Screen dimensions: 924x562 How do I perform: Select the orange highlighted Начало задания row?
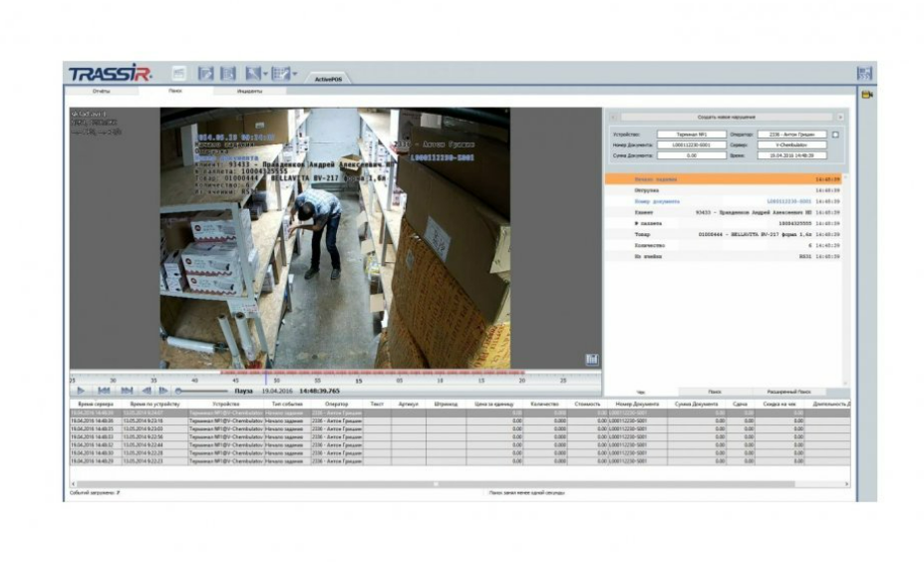click(724, 179)
